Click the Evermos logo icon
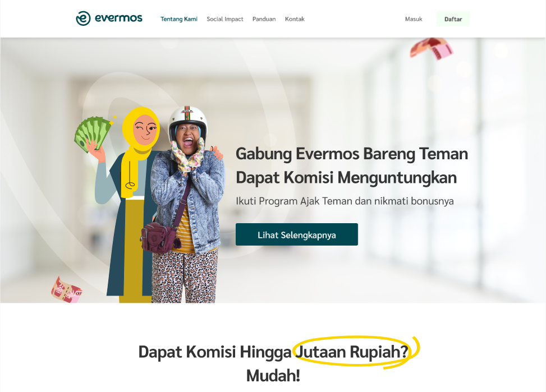The width and height of the screenshot is (546, 392). 83,19
